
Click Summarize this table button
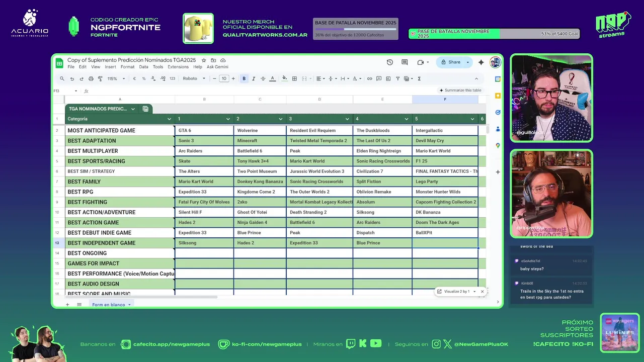tap(460, 90)
